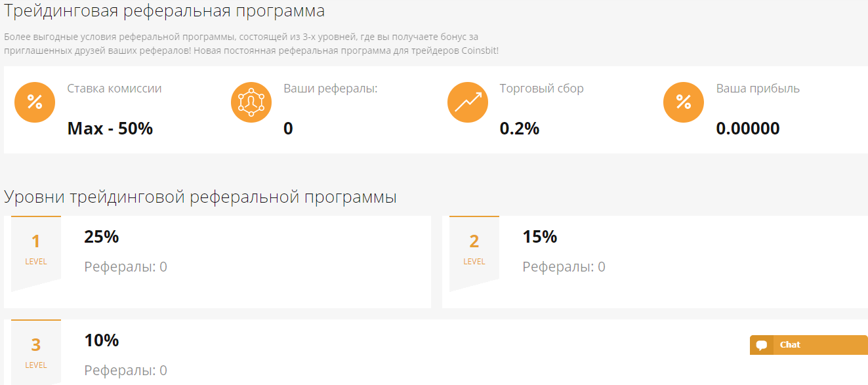This screenshot has height=385, width=868.
Task: Click the 0.00000 profit value
Action: pos(747,129)
